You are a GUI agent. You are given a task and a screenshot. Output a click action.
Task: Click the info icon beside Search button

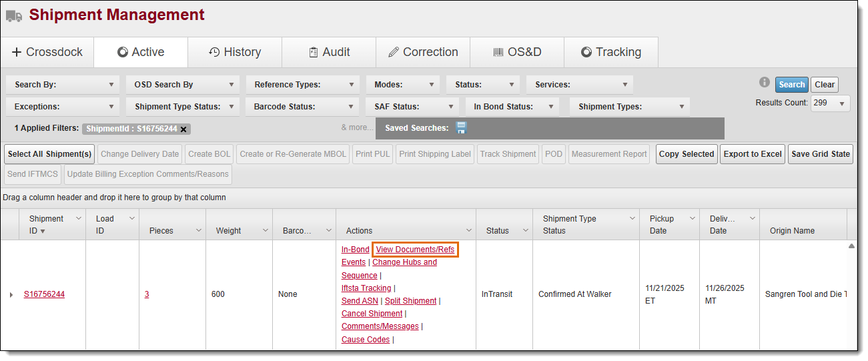765,83
